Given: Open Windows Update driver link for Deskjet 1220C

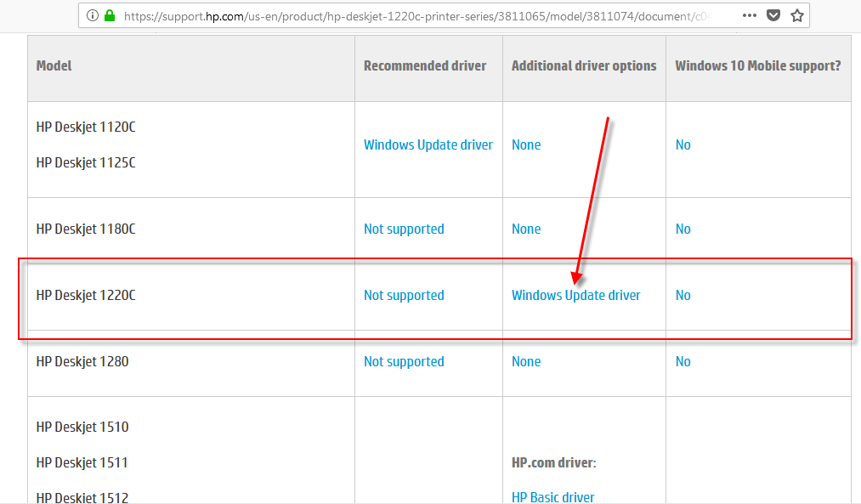Looking at the screenshot, I should (576, 296).
